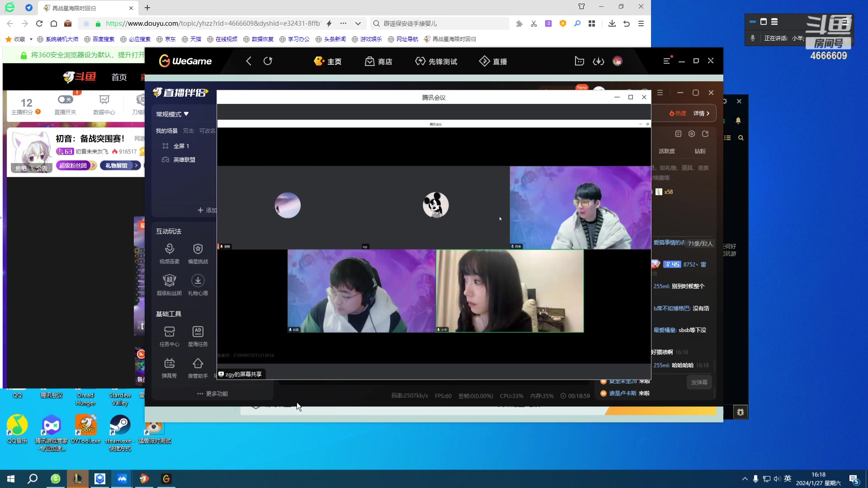Toggle the 直播开关 live switch
The image size is (868, 488).
pyautogui.click(x=65, y=99)
